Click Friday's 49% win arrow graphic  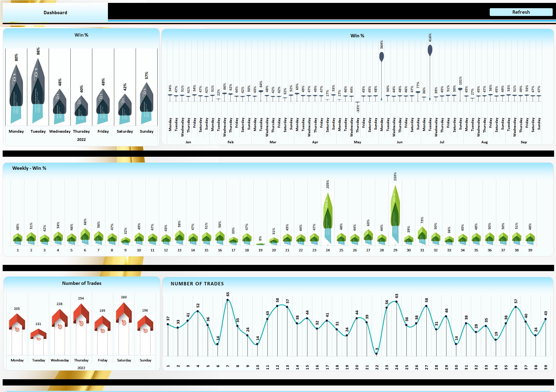click(x=103, y=106)
